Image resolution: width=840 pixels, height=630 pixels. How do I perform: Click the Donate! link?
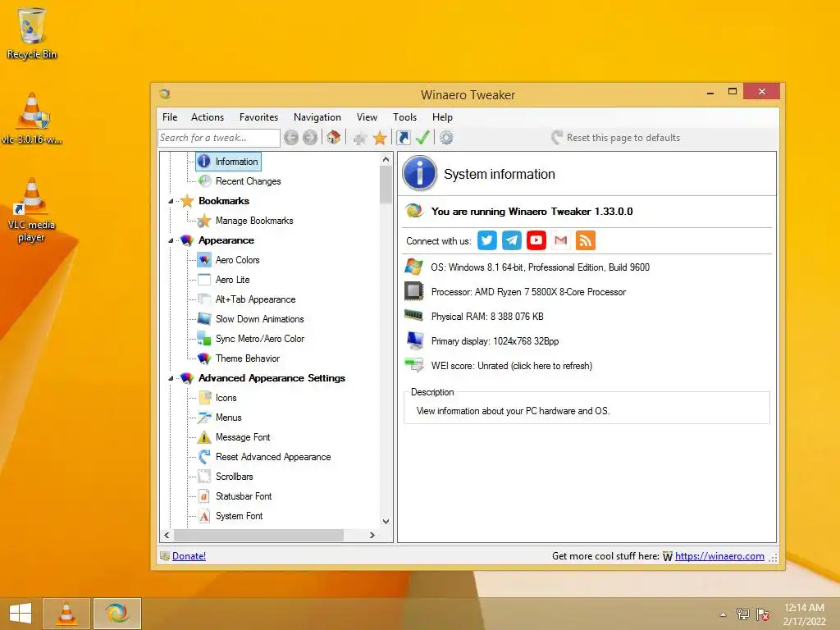click(x=189, y=556)
